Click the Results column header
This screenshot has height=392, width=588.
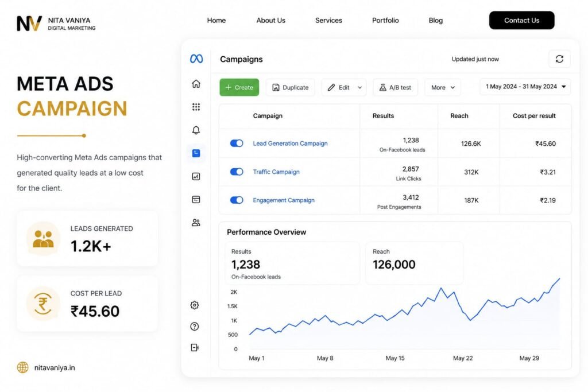383,116
